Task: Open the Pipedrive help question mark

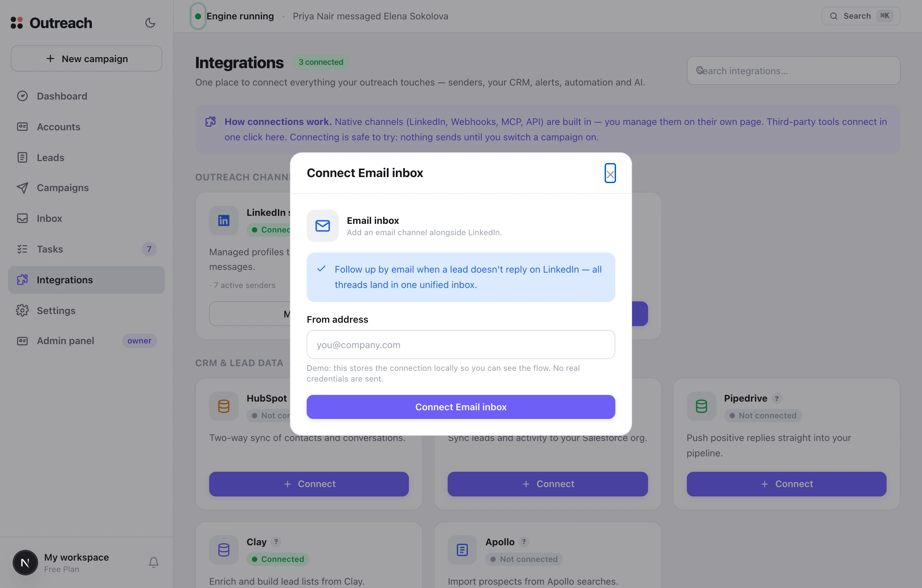Action: (x=776, y=399)
